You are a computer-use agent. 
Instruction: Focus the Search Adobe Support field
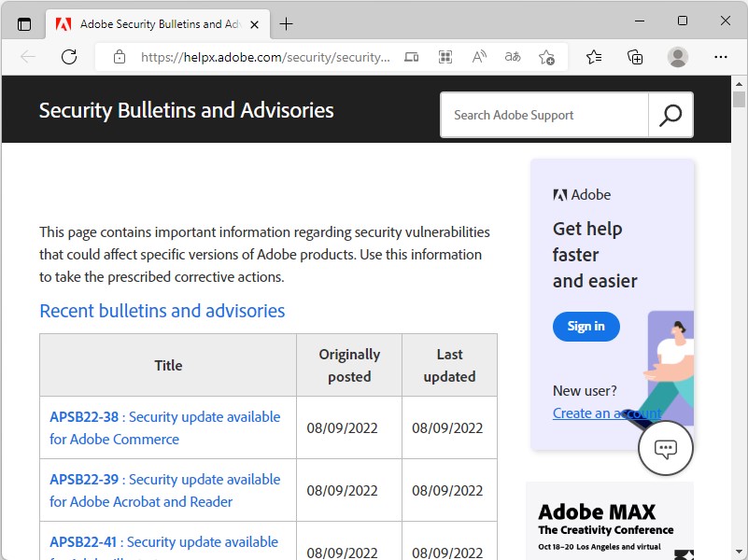point(545,115)
